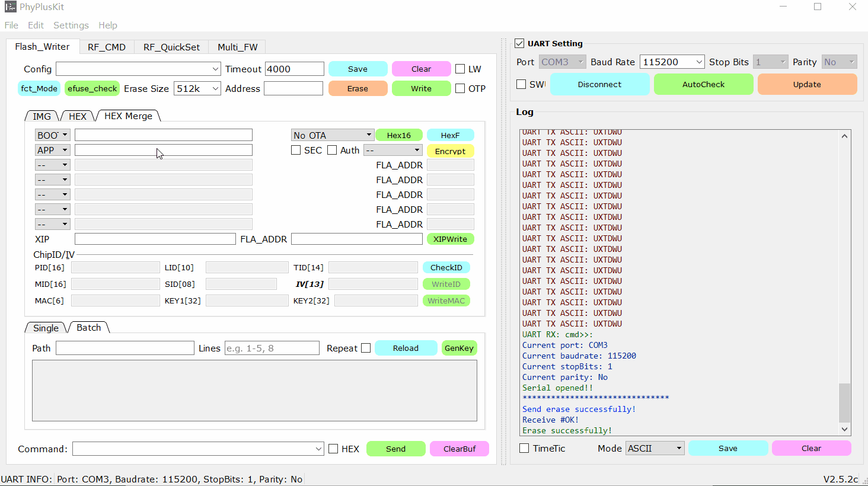The height and width of the screenshot is (486, 868).
Task: Select the Flash_Writer tab
Action: tap(42, 46)
